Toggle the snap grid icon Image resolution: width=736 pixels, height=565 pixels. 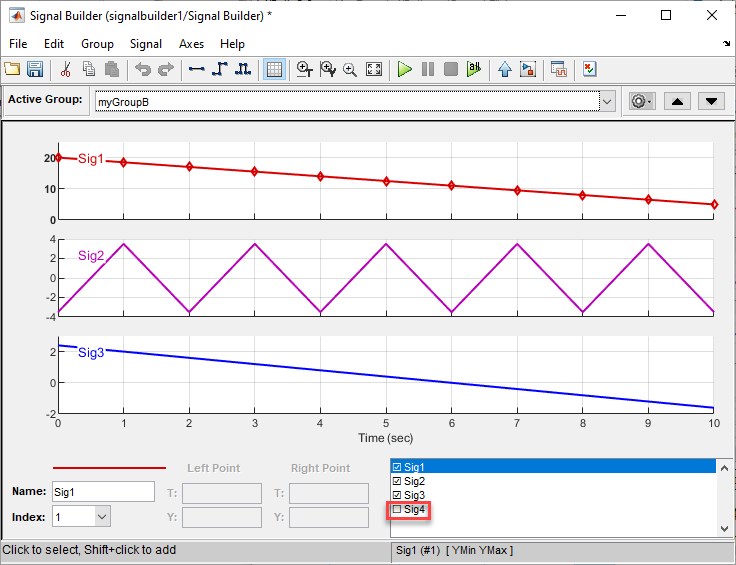274,69
